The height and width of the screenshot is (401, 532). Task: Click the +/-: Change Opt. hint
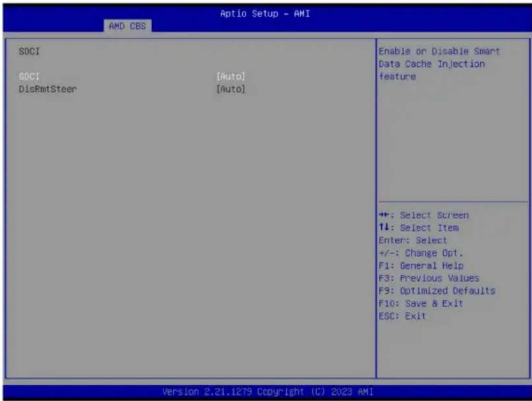(x=421, y=253)
